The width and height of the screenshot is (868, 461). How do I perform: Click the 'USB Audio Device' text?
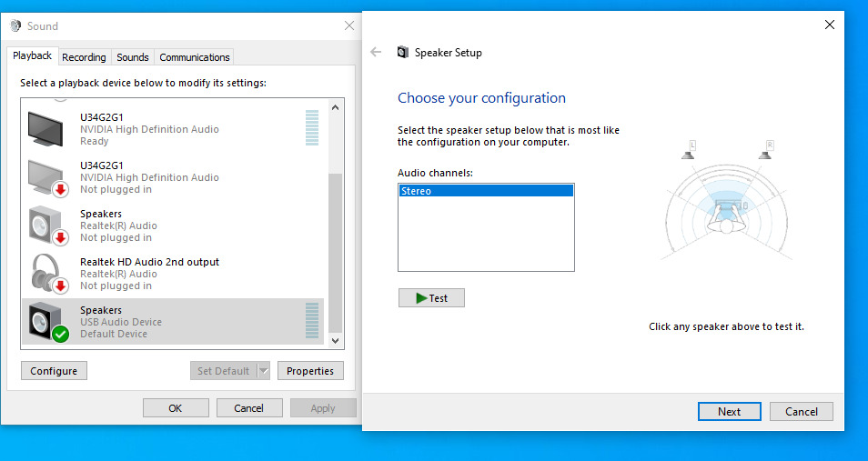pos(121,322)
